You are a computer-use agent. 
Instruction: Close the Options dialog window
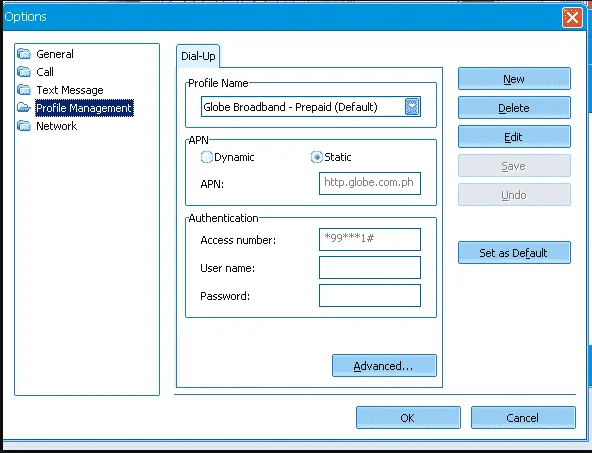[x=572, y=17]
